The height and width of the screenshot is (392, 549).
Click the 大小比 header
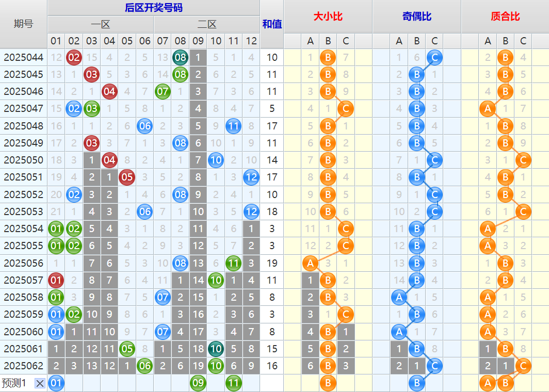(x=328, y=17)
